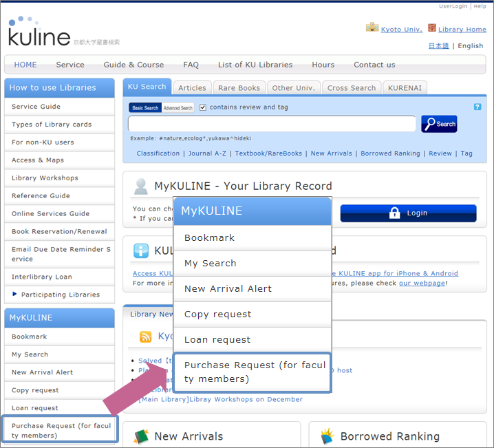Screen dimensions: 494x448
Task: Open Reference Guide
Action: tap(60, 195)
